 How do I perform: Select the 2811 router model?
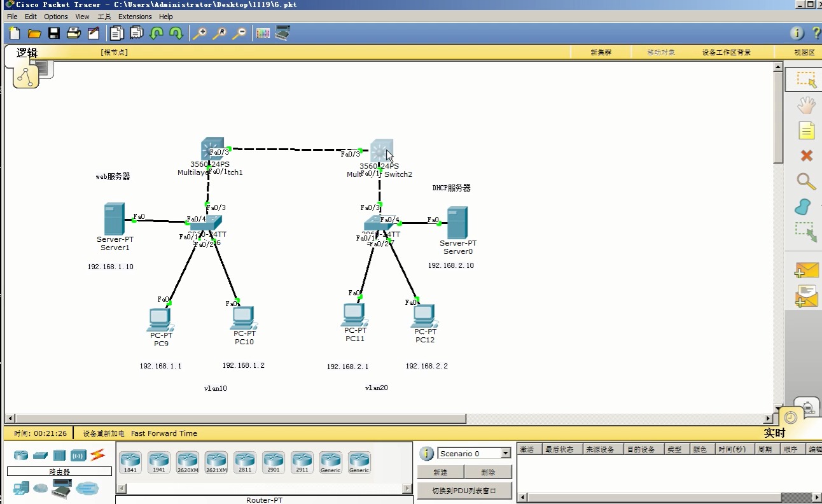pos(245,463)
